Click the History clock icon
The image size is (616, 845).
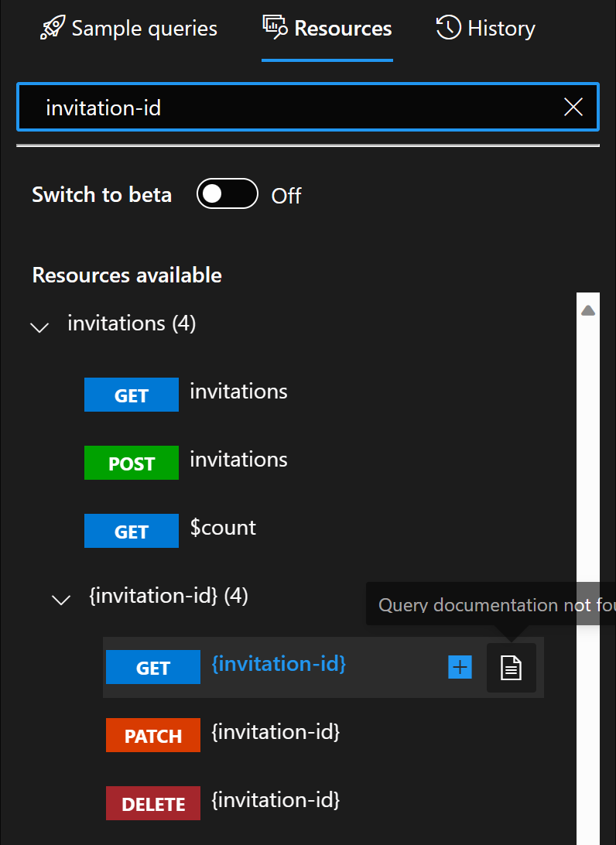click(448, 27)
